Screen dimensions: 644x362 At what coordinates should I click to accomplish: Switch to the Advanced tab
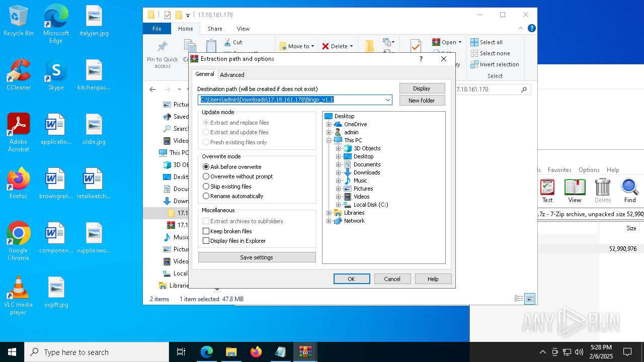232,74
